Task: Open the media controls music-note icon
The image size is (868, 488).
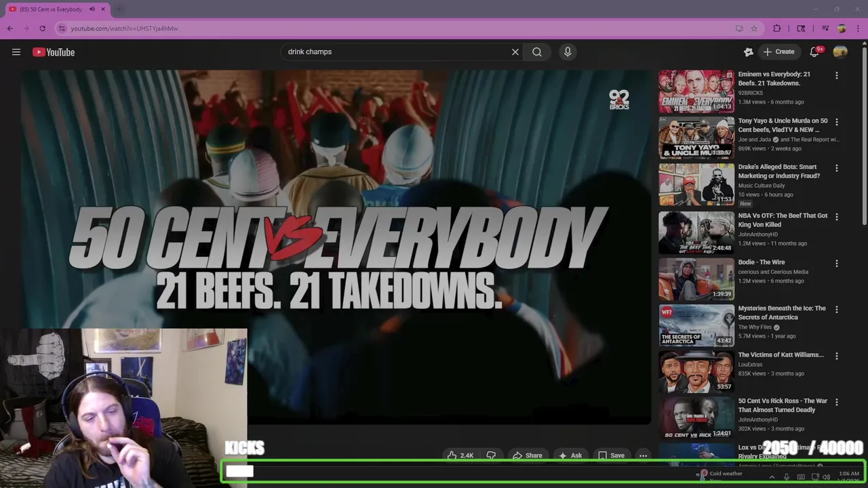Action: (x=825, y=28)
